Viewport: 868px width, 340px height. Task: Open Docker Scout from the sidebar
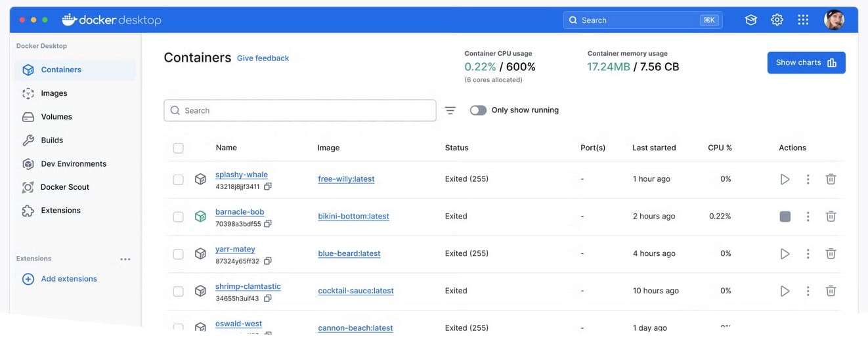[x=64, y=187]
